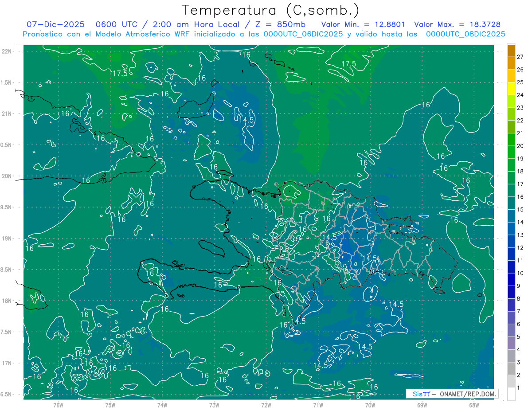This screenshot has width=532, height=411.
Task: Click the 'Valor Max. = 18.3728' readout
Action: [x=457, y=24]
